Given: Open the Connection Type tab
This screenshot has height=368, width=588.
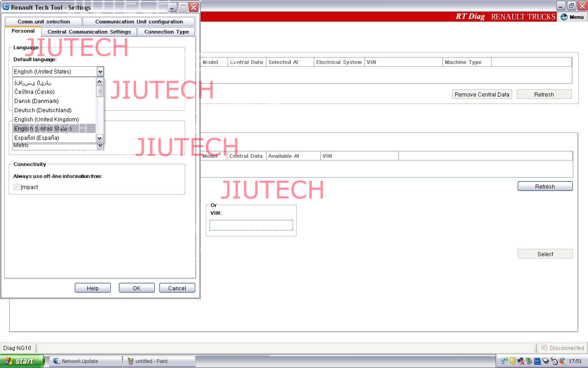Looking at the screenshot, I should pos(166,32).
